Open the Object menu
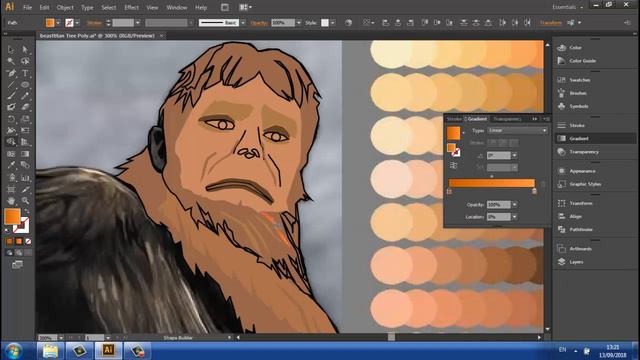 [65, 7]
